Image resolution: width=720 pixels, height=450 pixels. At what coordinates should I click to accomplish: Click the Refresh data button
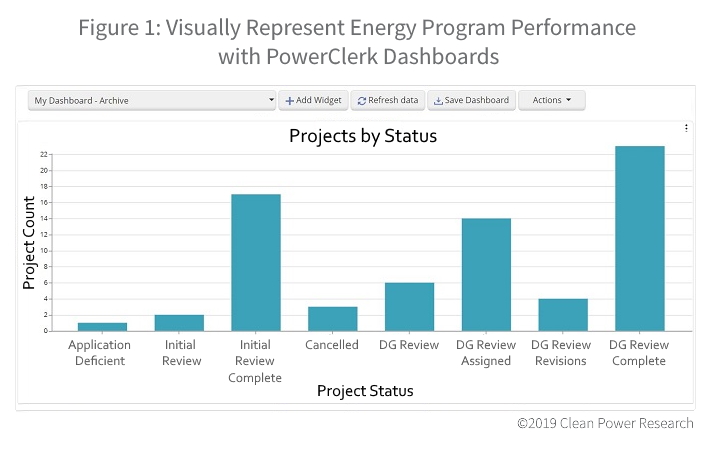pyautogui.click(x=388, y=101)
